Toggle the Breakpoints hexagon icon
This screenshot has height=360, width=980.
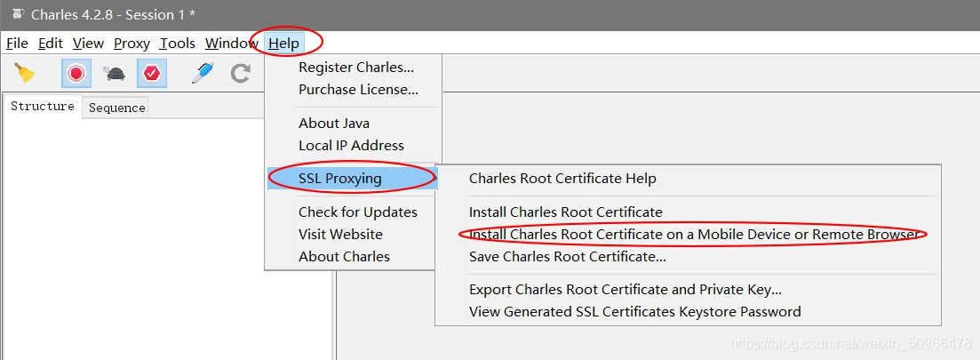pos(152,73)
